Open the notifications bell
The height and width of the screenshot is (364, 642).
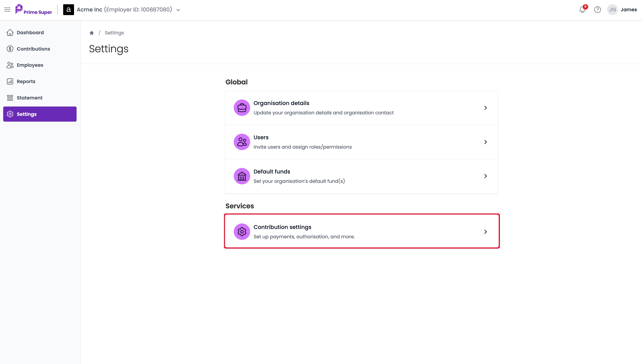click(x=582, y=10)
